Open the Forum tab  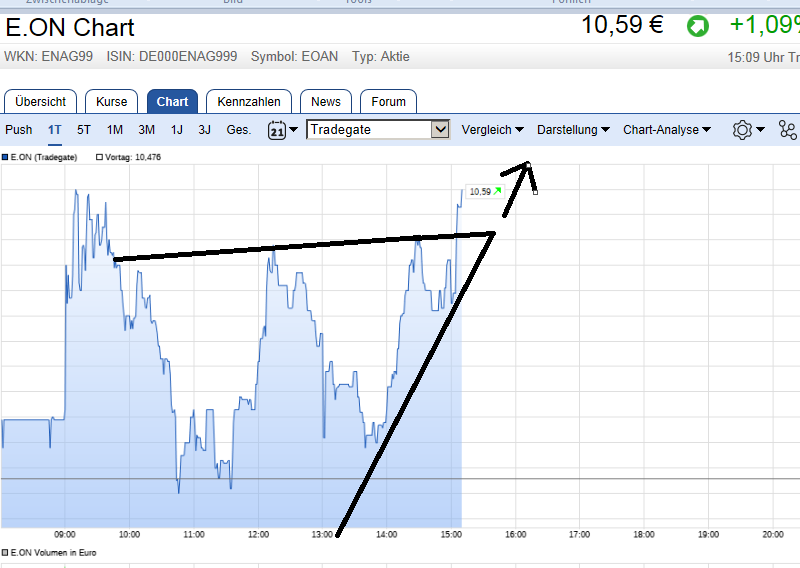(388, 102)
